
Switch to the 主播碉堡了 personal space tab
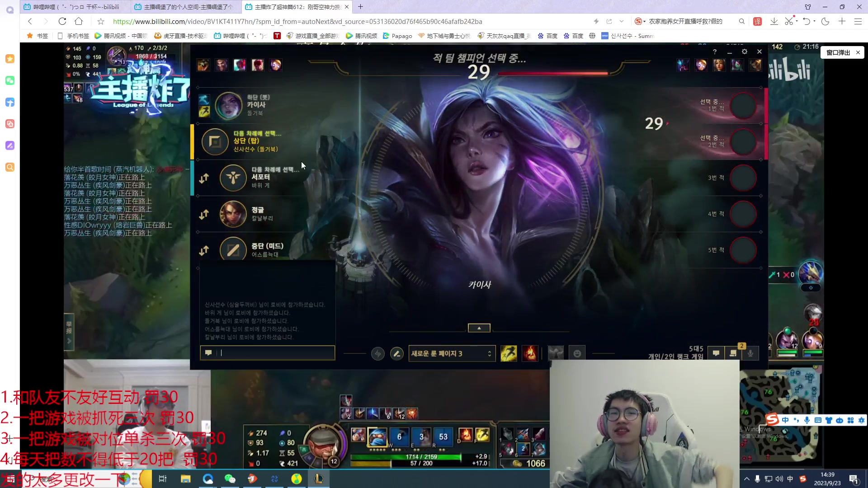[187, 7]
